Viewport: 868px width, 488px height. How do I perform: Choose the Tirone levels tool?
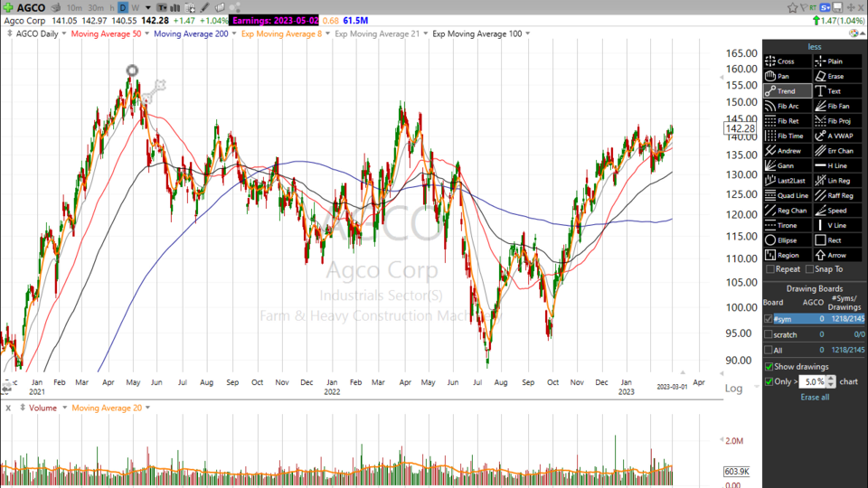(788, 226)
